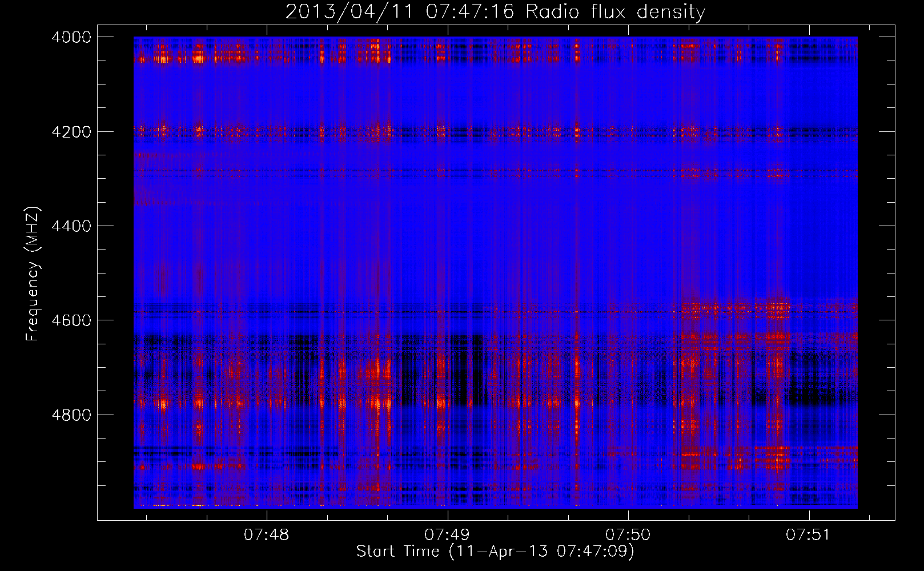Click the 07:49 time axis label
Screen dimensions: 924x571
(x=447, y=534)
